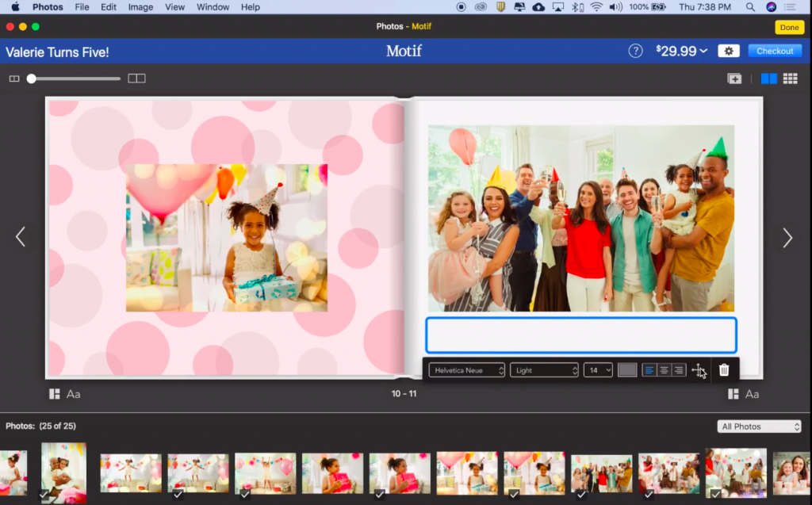This screenshot has width=812, height=505.
Task: Click inside the empty caption text box
Action: [x=581, y=335]
